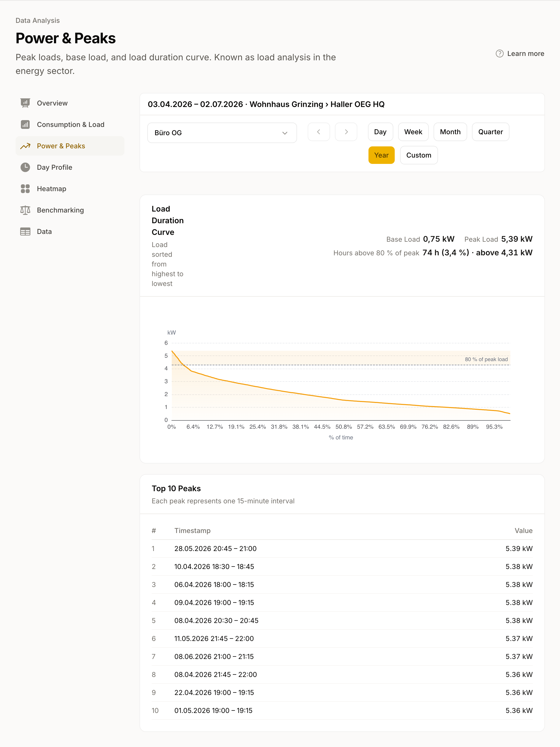Switch time range to Month
This screenshot has height=747, width=560.
tap(450, 132)
